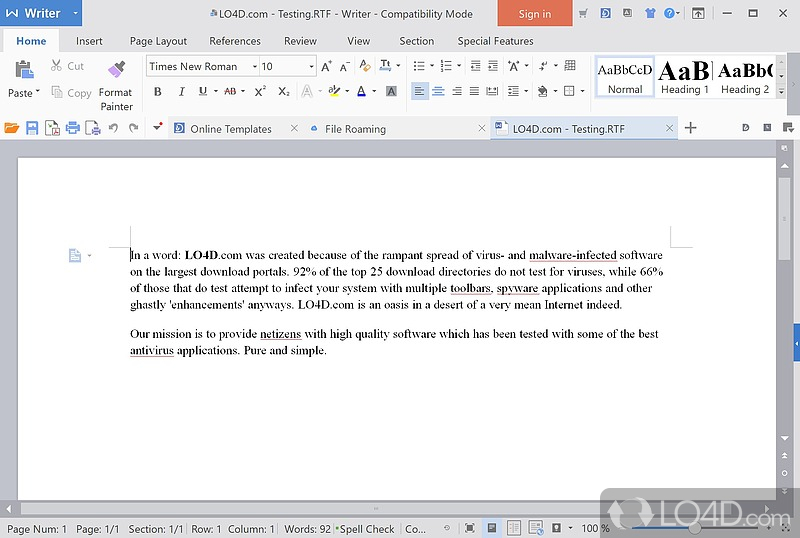Click the Undo arrow
The image size is (800, 538).
point(112,128)
